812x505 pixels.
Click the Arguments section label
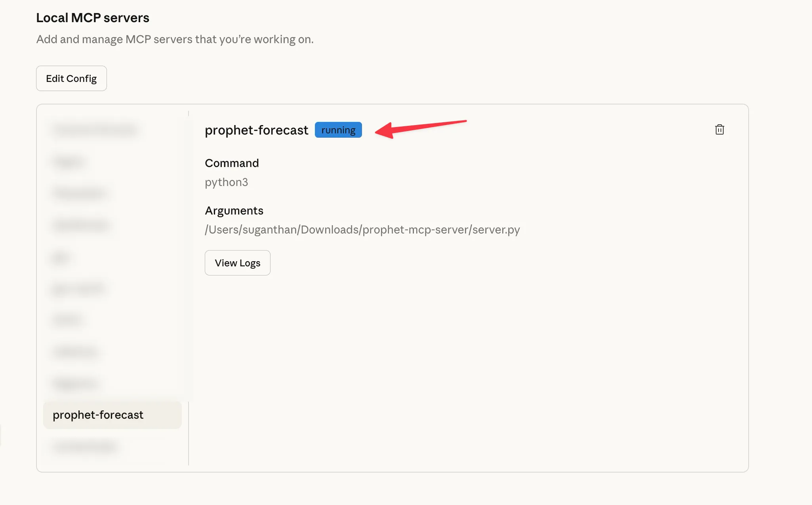point(234,211)
